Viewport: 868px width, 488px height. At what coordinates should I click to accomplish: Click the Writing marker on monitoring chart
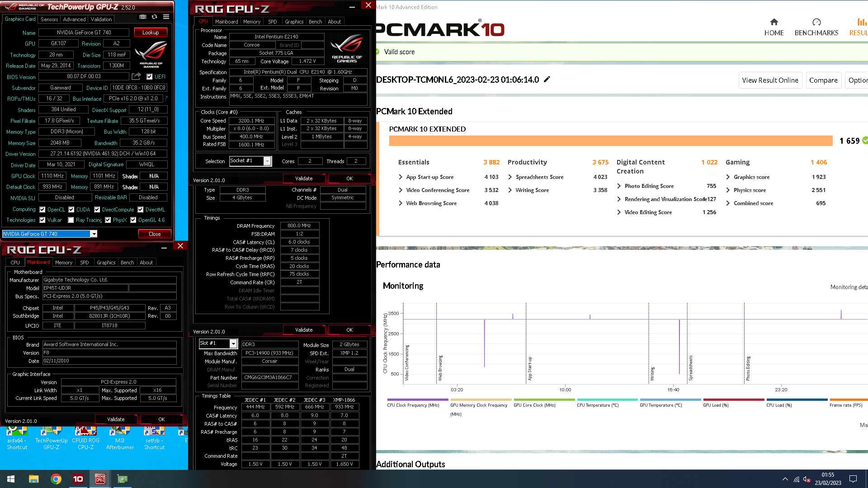click(x=652, y=374)
